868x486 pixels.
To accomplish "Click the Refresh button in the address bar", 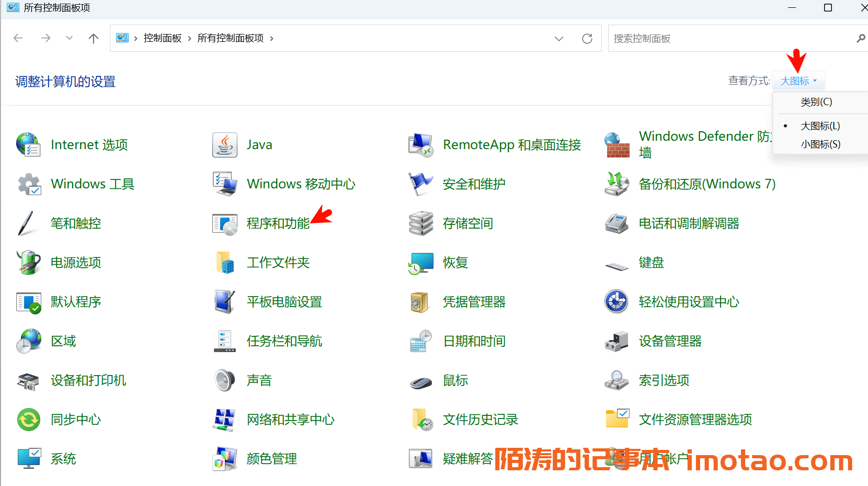I will pos(587,39).
